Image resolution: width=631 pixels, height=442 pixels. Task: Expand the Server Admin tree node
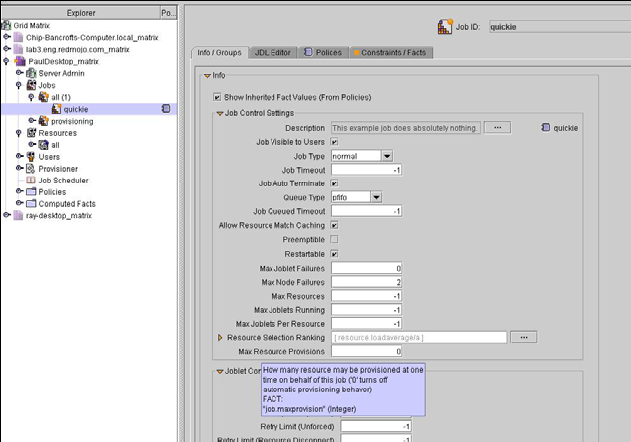coord(19,73)
